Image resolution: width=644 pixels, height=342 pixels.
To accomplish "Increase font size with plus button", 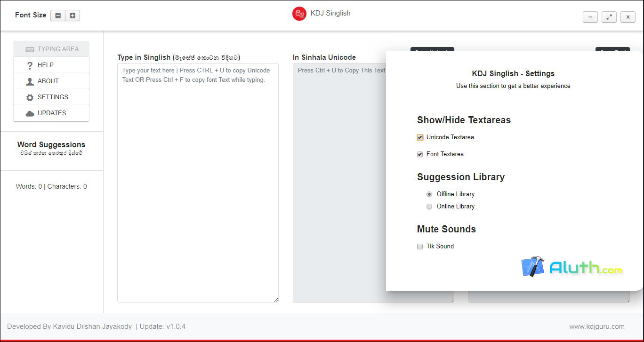I will tap(72, 16).
